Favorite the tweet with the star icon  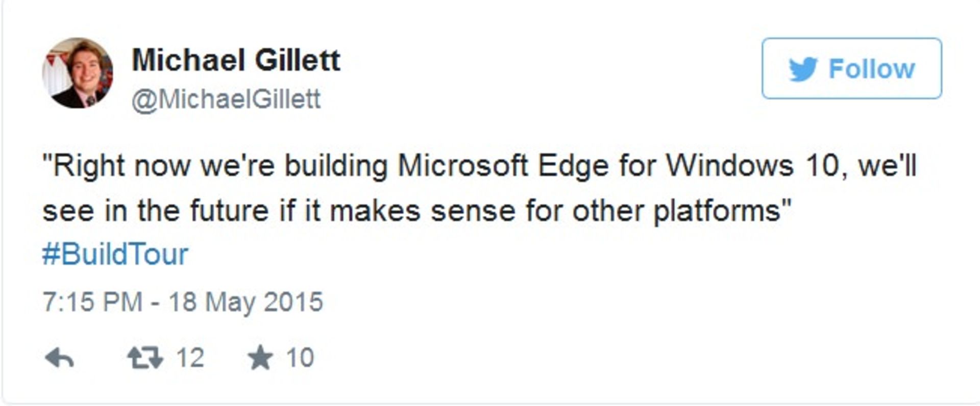coord(260,358)
